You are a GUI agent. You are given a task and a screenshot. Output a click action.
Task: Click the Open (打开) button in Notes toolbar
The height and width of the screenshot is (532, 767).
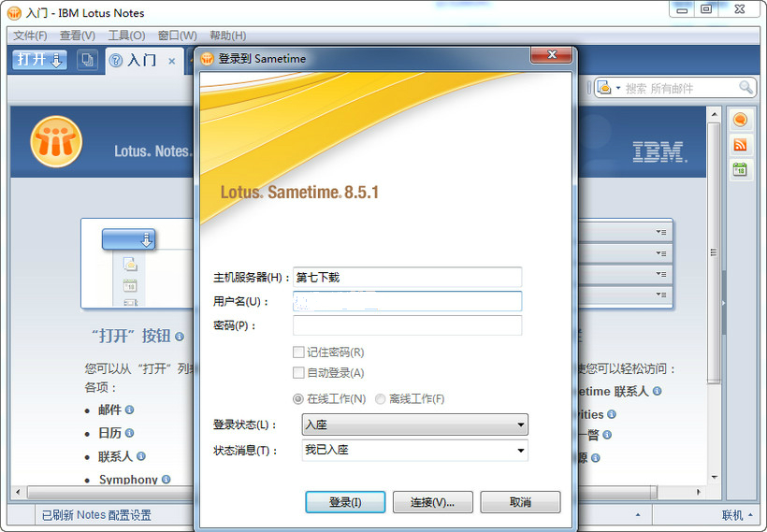(x=39, y=60)
